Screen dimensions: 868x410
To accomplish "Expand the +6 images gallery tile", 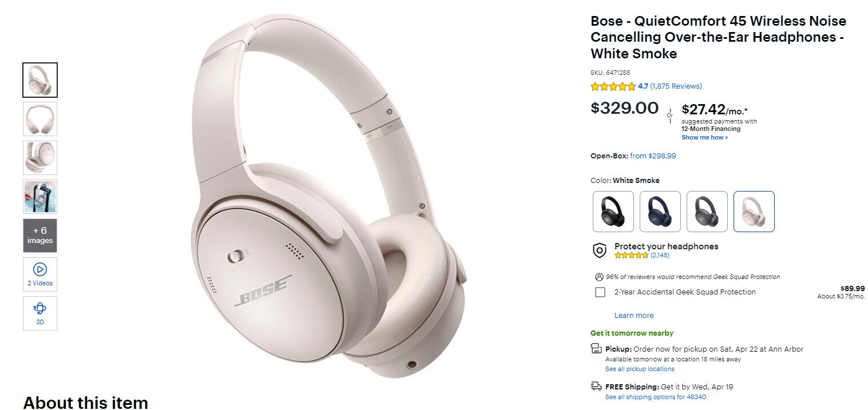I will (x=40, y=235).
